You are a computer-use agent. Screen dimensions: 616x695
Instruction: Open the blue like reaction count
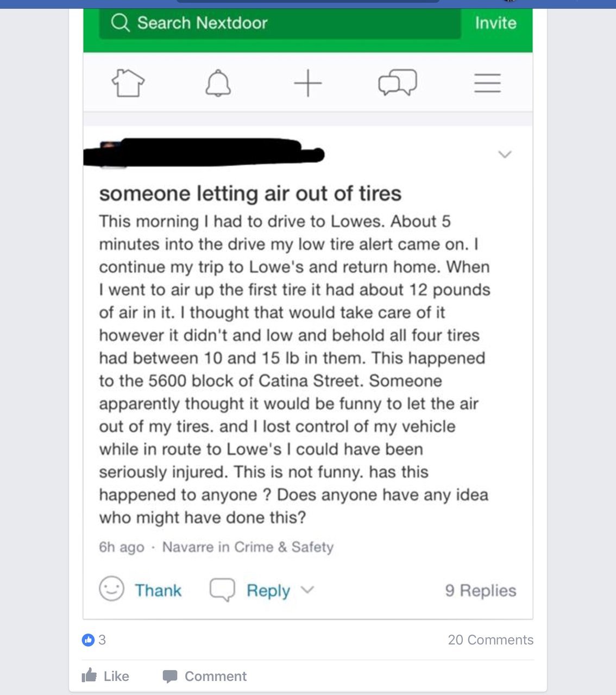(x=93, y=640)
